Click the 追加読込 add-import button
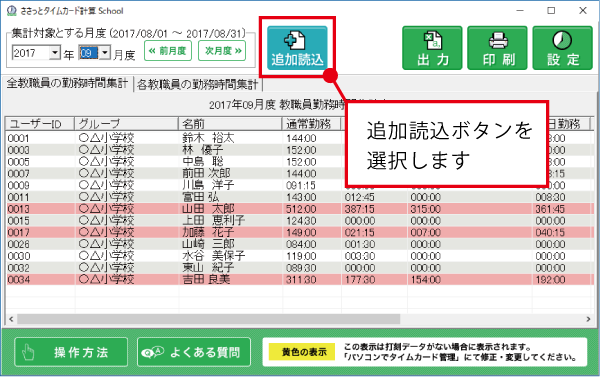Screen dimensions: 600x377 pos(297,48)
